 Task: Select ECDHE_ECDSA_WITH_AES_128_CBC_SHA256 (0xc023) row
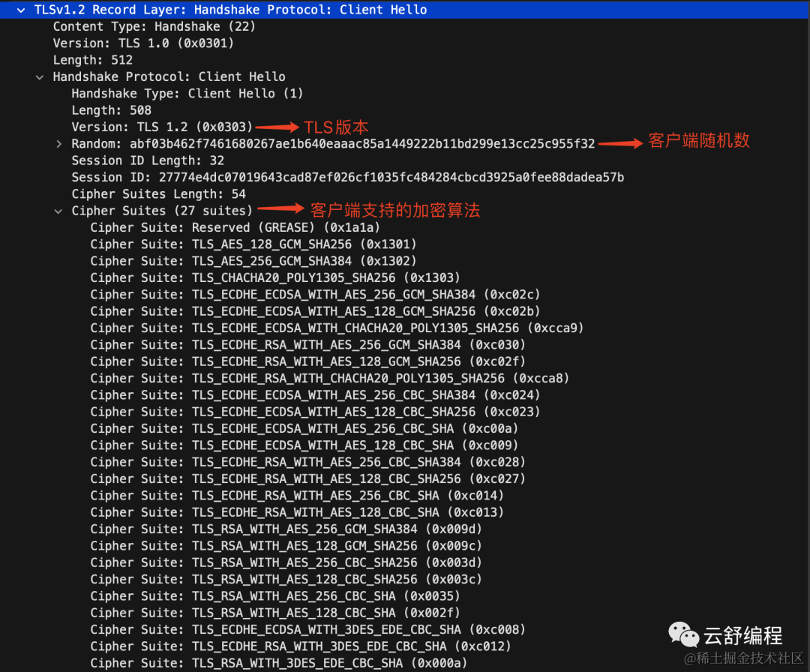[315, 412]
